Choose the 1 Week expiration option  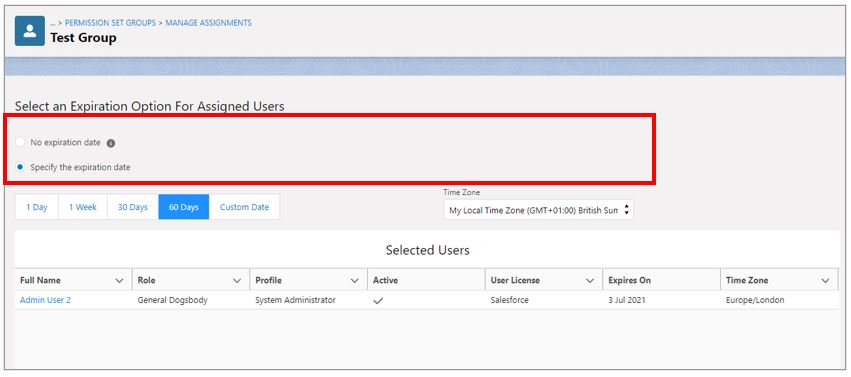point(82,207)
